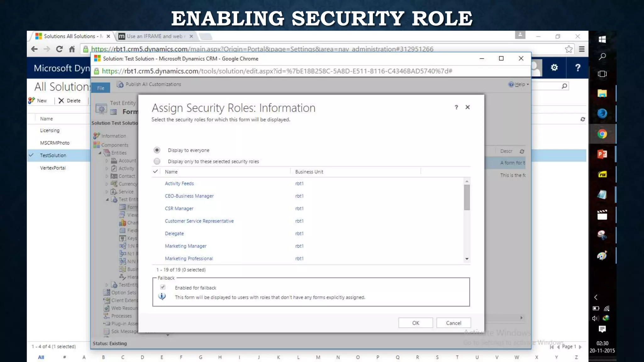Open the Chrome hamburger menu
644x362 pixels.
pos(582,49)
